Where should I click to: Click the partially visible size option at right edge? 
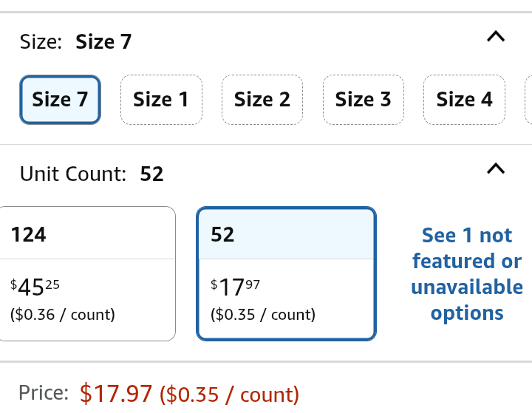(528, 100)
